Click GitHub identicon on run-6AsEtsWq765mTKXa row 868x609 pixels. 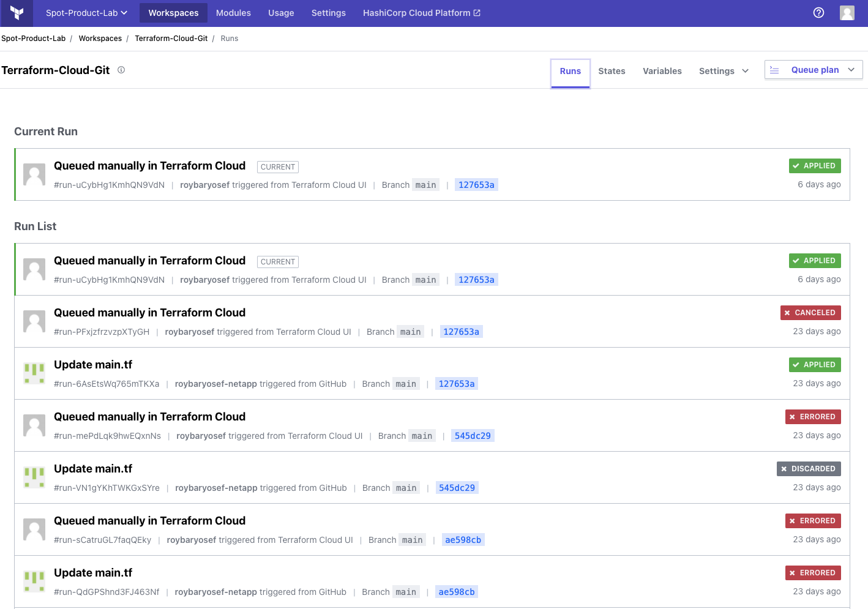(x=34, y=373)
